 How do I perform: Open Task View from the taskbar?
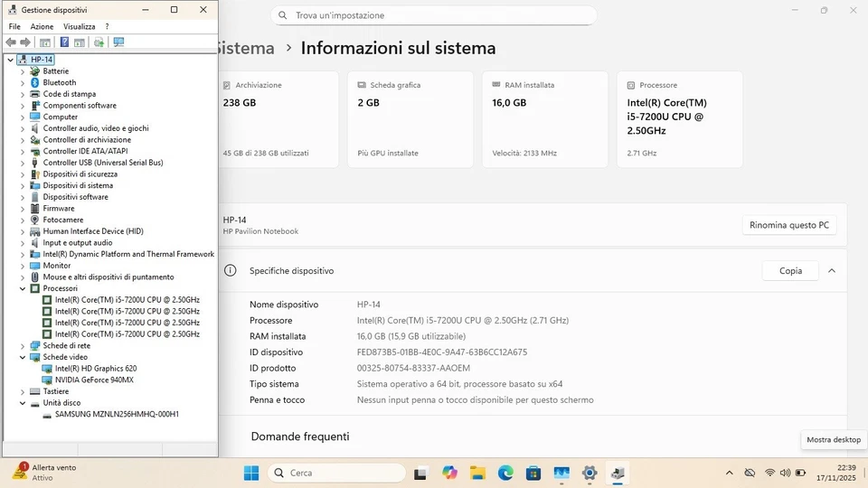(x=420, y=473)
